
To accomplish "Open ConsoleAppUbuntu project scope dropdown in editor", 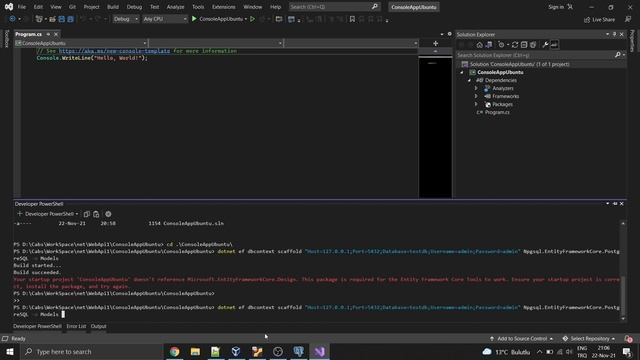I will click(x=81, y=43).
